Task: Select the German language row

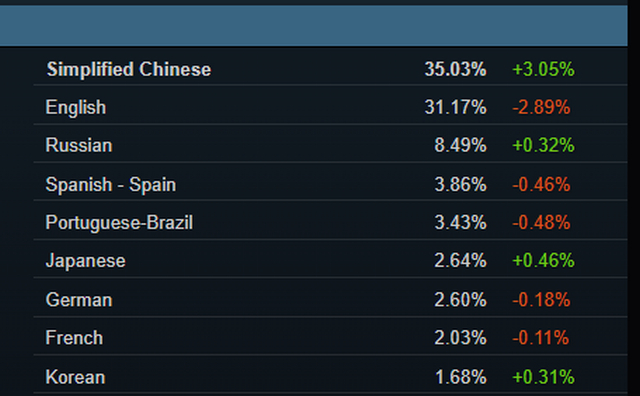Action: (x=330, y=300)
